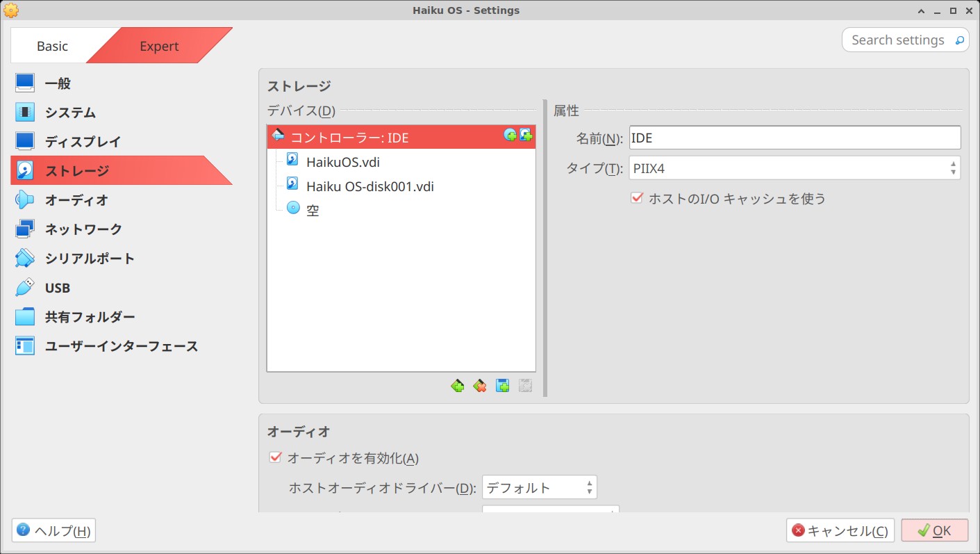Image resolution: width=980 pixels, height=554 pixels.
Task: Click the 名前 field containing IDE
Action: tap(795, 138)
